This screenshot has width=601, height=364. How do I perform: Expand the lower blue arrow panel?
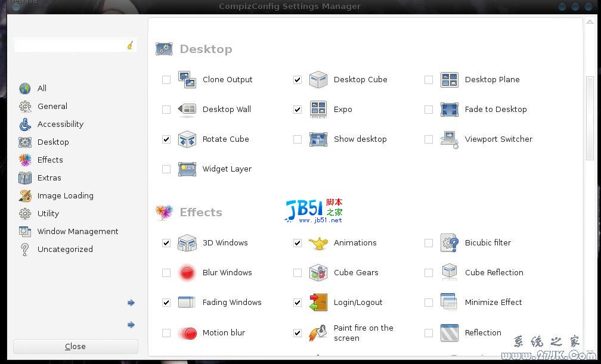131,325
